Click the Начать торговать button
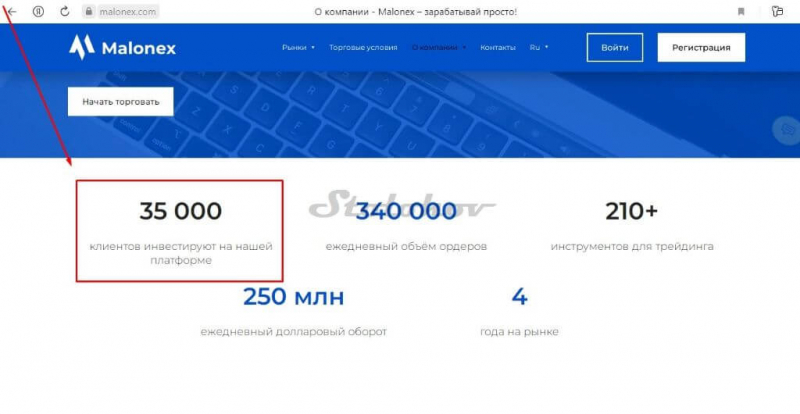This screenshot has width=800, height=414. coord(120,102)
